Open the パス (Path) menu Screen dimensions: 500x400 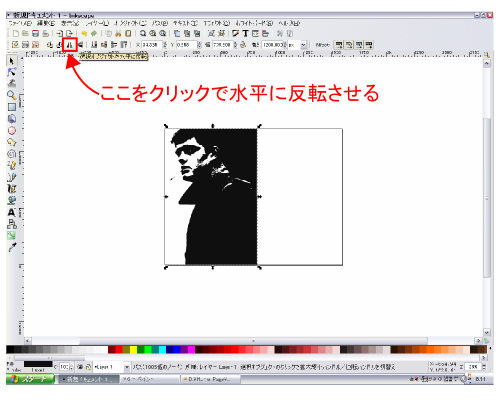coord(160,23)
